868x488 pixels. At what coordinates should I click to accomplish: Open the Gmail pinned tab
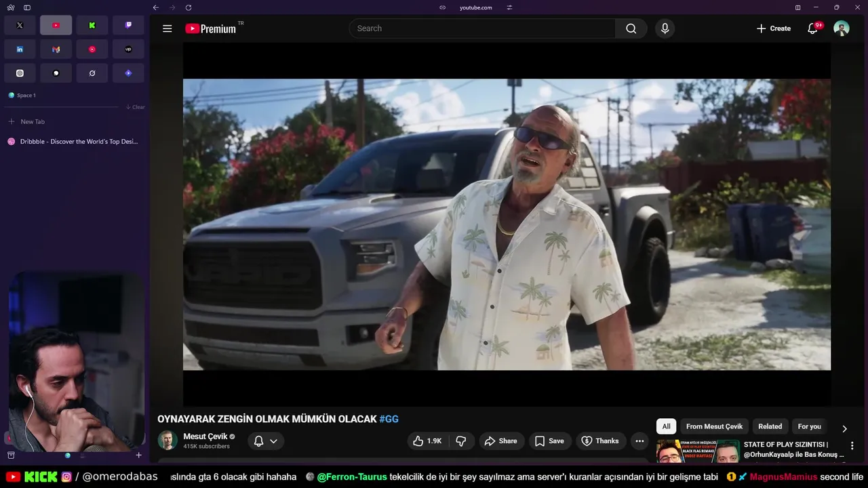pos(56,49)
